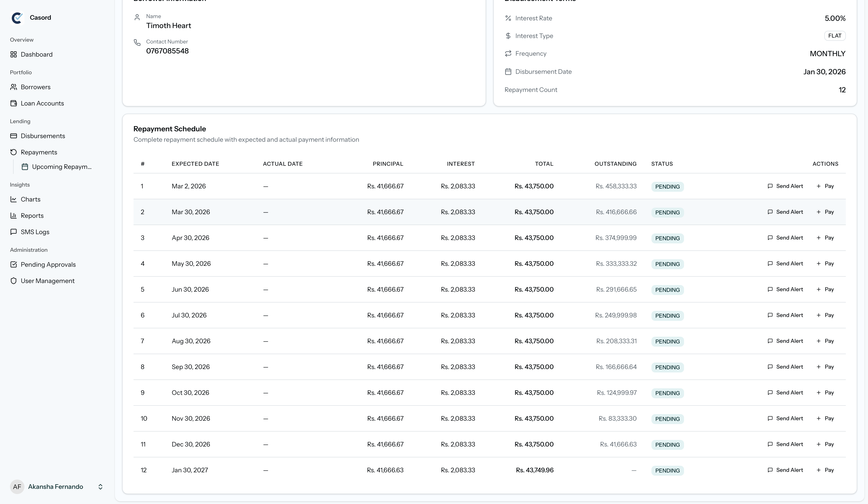Send Alert for the Mar 2, 2026 installment
Viewport: 868px width, 504px height.
pos(785,186)
